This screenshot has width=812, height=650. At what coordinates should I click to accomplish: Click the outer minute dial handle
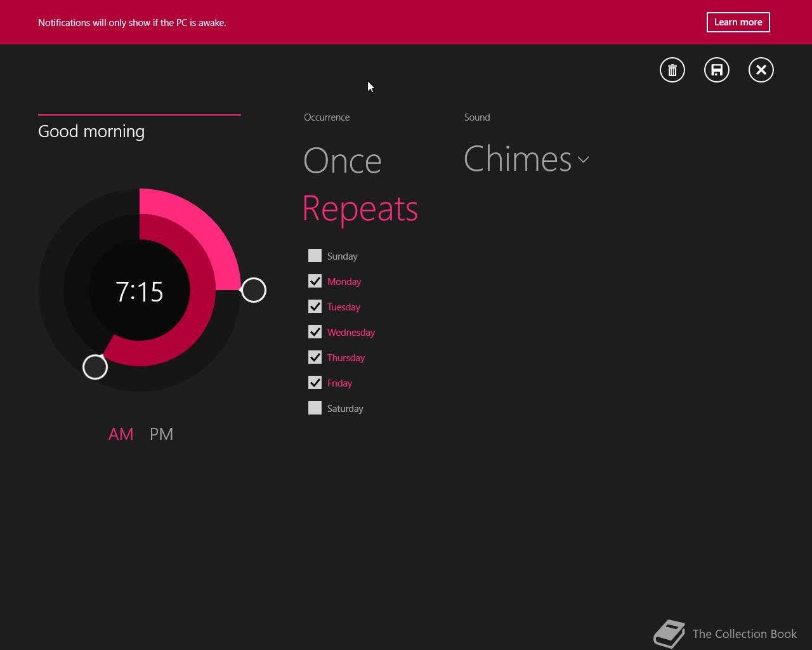click(254, 290)
